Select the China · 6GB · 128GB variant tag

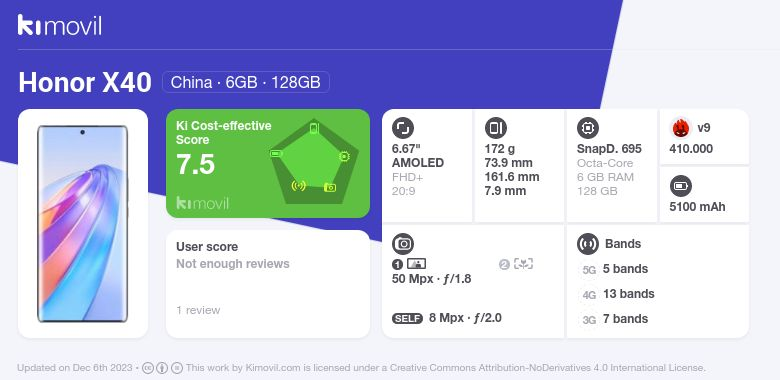tap(246, 82)
